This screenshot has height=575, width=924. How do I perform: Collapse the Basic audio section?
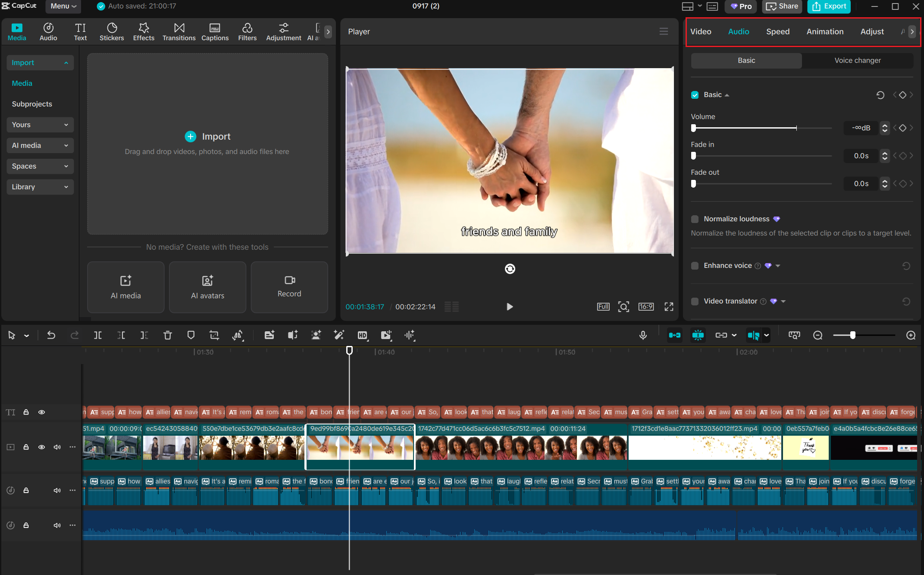coord(727,94)
